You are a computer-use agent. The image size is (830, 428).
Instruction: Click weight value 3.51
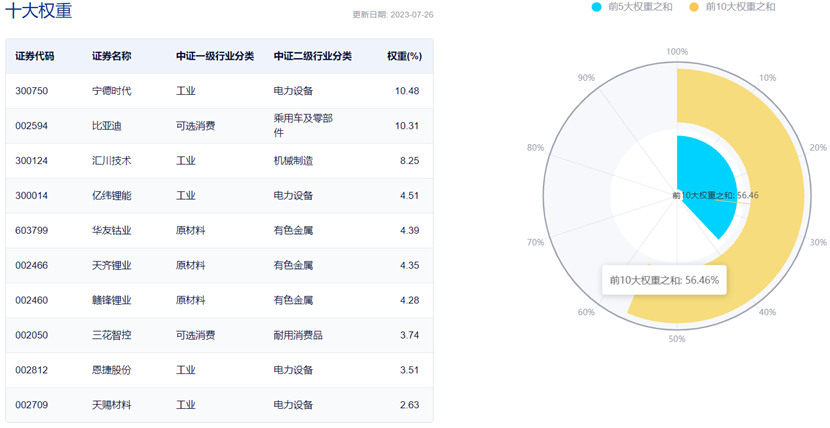(x=410, y=370)
